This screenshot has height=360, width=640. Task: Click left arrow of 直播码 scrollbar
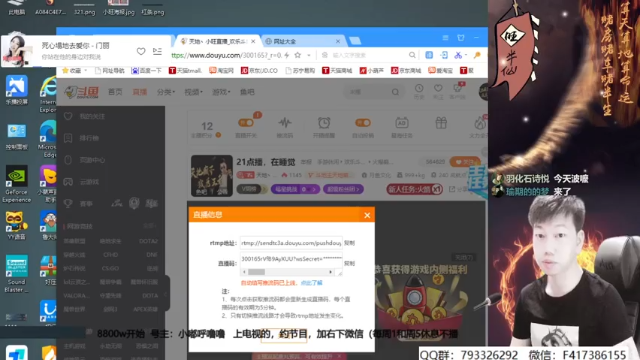pos(244,272)
